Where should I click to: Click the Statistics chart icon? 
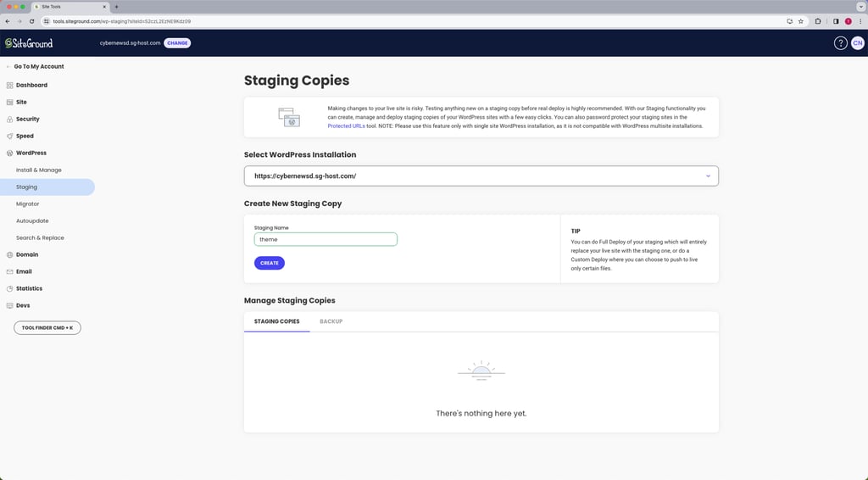(9, 289)
